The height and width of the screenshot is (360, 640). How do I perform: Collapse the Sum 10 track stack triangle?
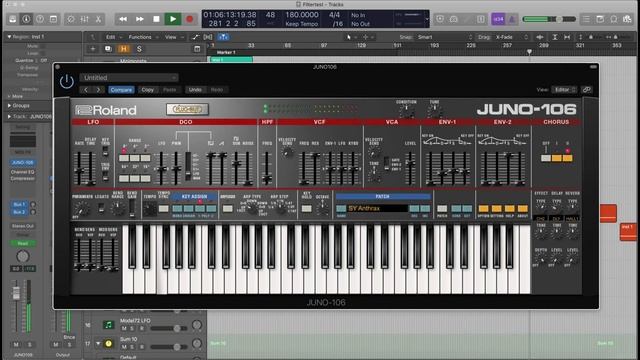[x=98, y=344]
